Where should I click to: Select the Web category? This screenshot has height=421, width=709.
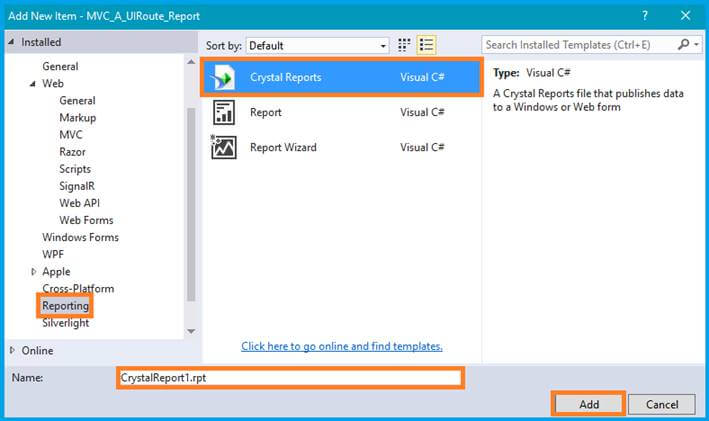click(x=53, y=84)
